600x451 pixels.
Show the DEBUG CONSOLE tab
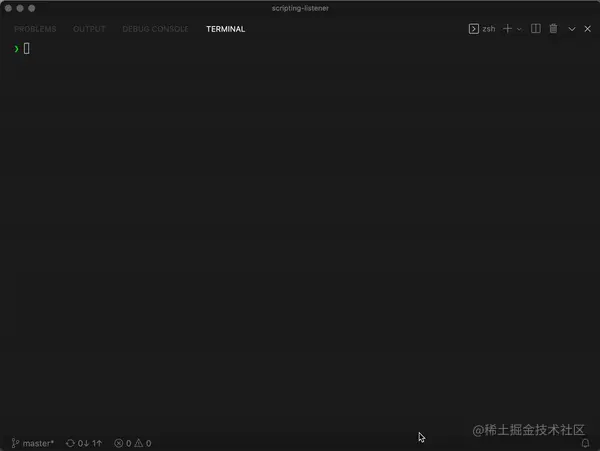(155, 29)
